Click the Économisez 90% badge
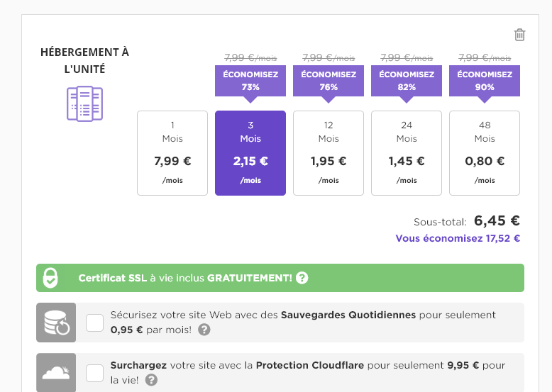 (485, 81)
